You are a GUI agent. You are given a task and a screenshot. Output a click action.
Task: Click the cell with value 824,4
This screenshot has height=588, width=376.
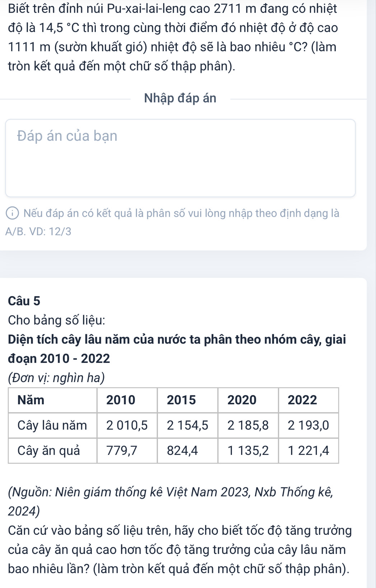pyautogui.click(x=188, y=451)
